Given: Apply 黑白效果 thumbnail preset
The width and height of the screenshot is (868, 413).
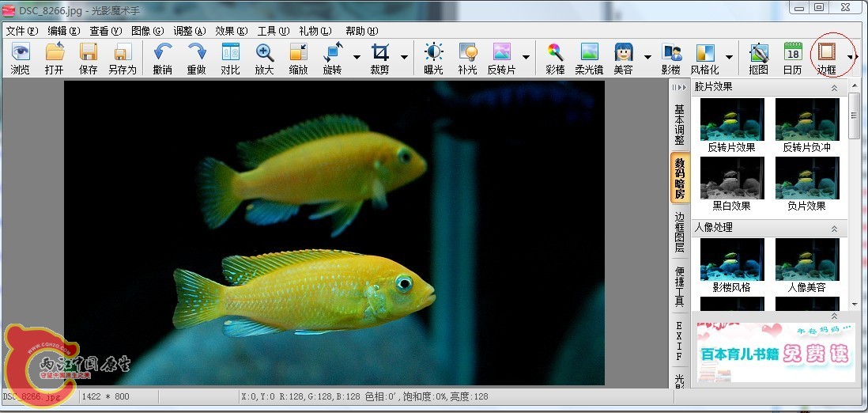Looking at the screenshot, I should pos(732,184).
